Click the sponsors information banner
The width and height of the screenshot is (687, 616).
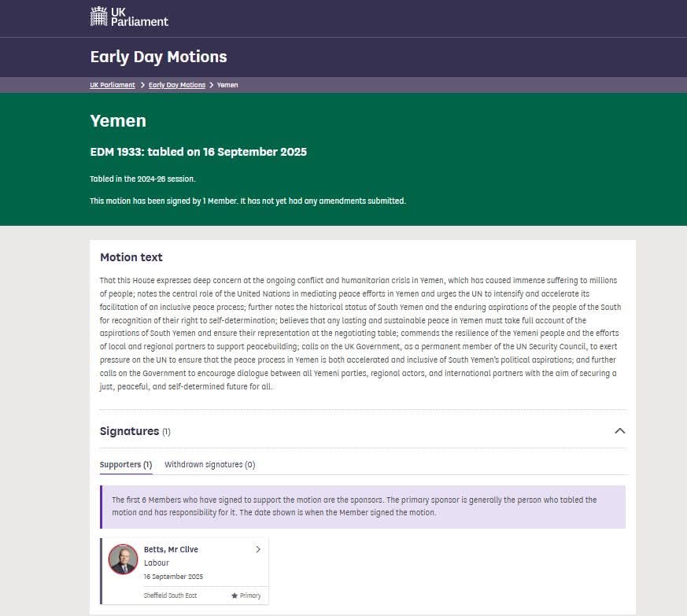click(363, 507)
